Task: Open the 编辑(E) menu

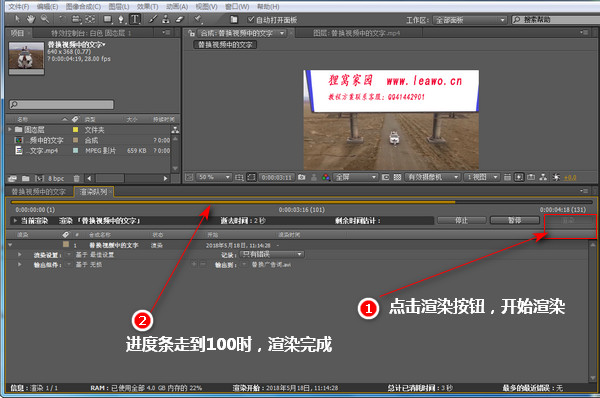Action: [47, 7]
